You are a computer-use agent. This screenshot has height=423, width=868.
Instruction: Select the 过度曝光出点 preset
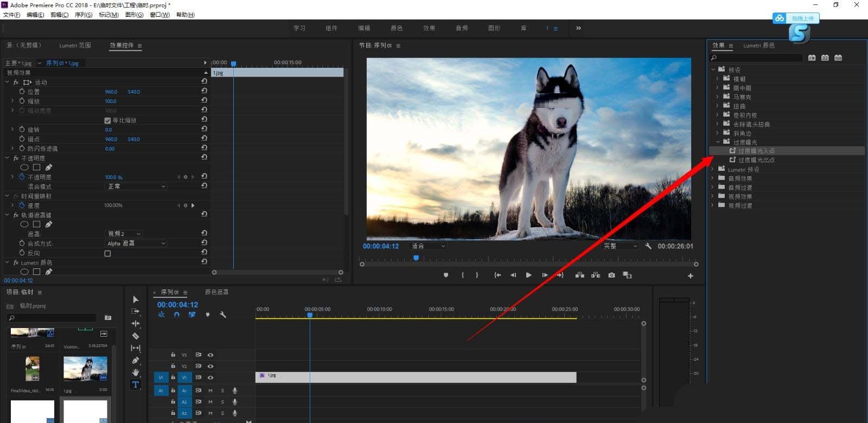(756, 160)
